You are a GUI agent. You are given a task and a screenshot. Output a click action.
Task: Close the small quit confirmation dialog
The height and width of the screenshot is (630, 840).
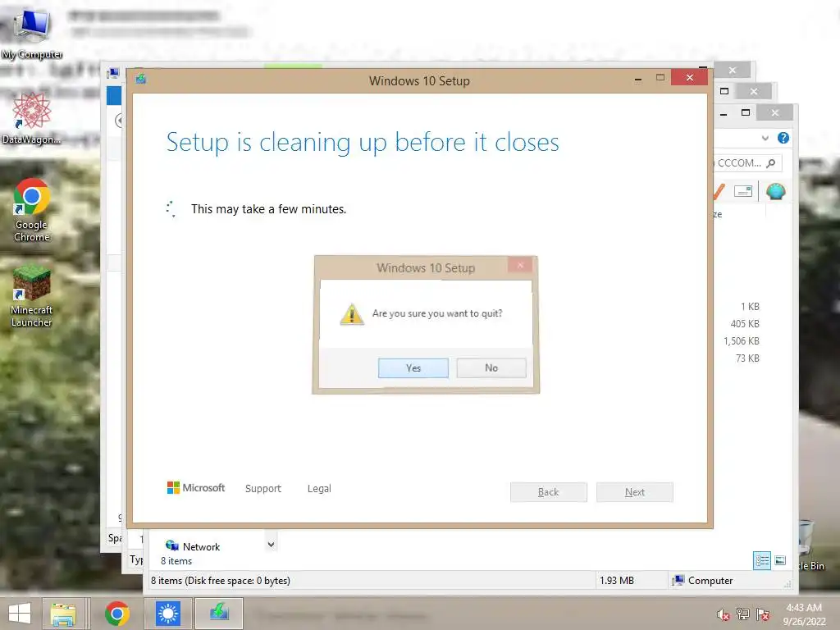pos(520,265)
